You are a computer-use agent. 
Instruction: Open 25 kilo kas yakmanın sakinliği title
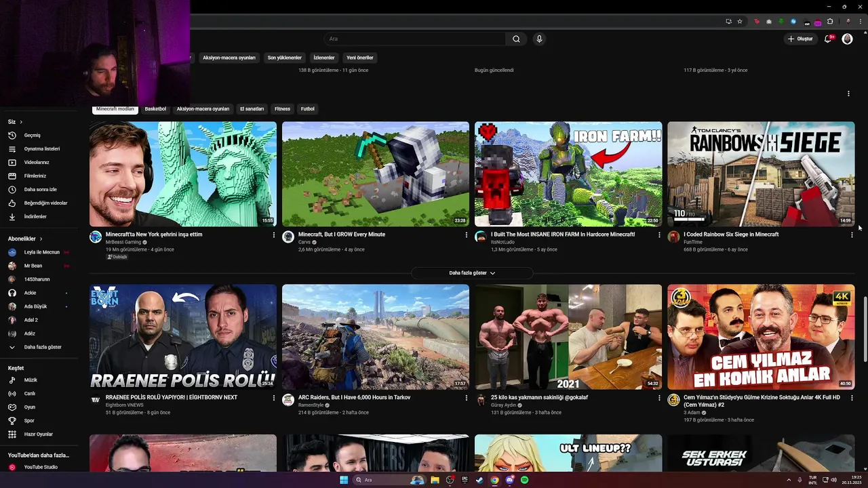point(539,397)
